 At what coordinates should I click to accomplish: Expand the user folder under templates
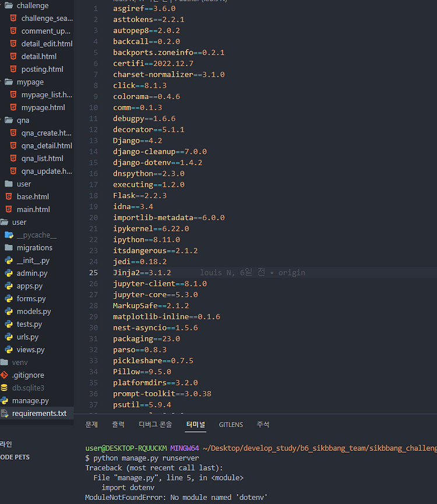pyautogui.click(x=24, y=184)
